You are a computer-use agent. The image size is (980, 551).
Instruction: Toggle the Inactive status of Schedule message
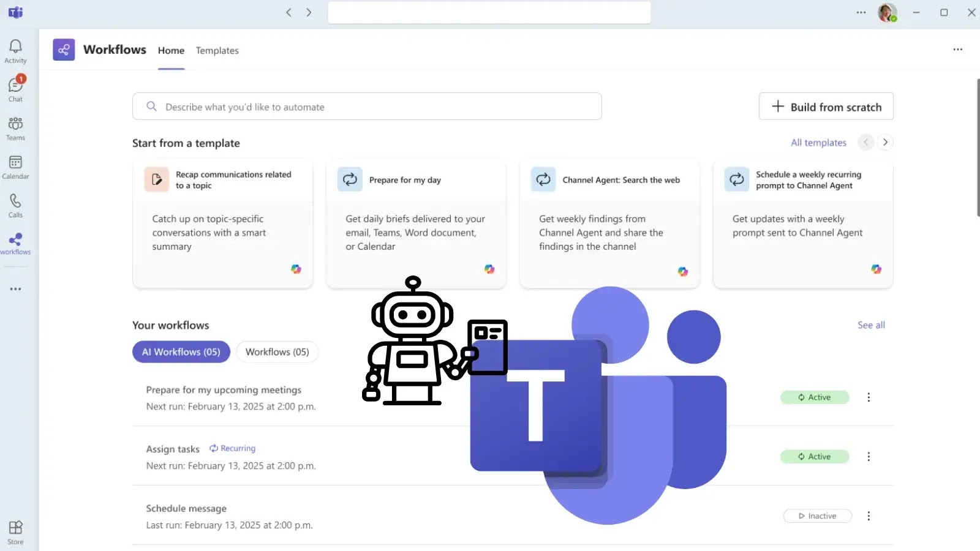[817, 515]
